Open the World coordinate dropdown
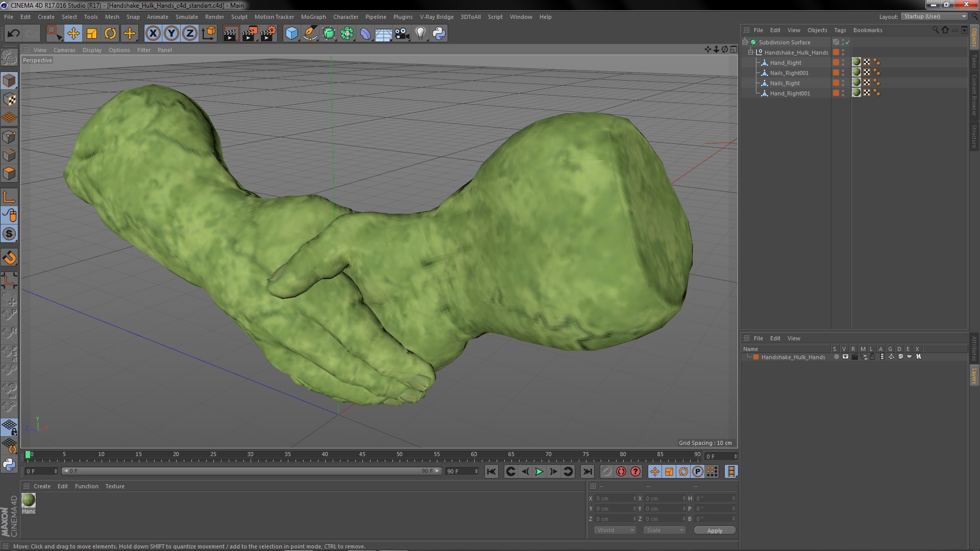This screenshot has width=980, height=551. pyautogui.click(x=615, y=530)
